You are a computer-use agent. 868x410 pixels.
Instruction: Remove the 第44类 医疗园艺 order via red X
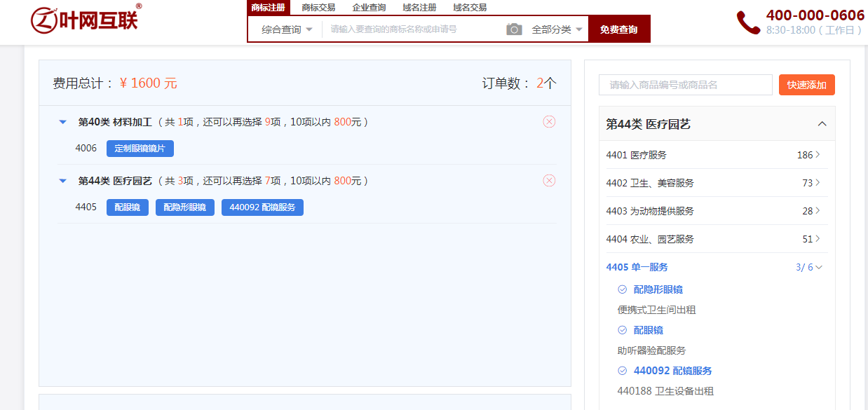pyautogui.click(x=549, y=180)
